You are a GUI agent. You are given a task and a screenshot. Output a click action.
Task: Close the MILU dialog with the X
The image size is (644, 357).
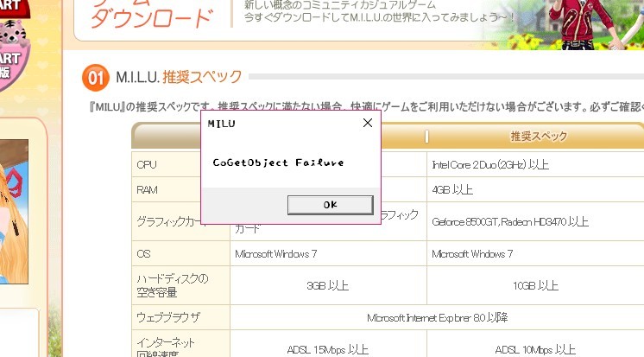point(367,123)
